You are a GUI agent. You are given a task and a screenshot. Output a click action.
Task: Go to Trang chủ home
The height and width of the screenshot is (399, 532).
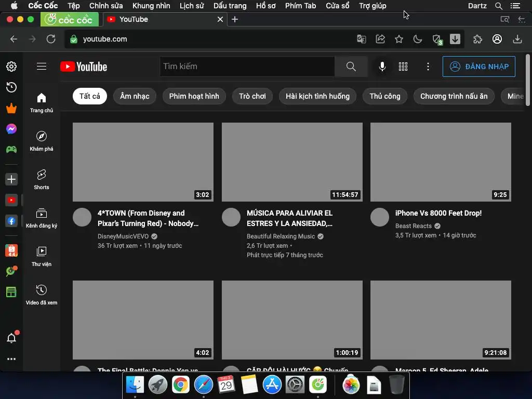coord(42,103)
